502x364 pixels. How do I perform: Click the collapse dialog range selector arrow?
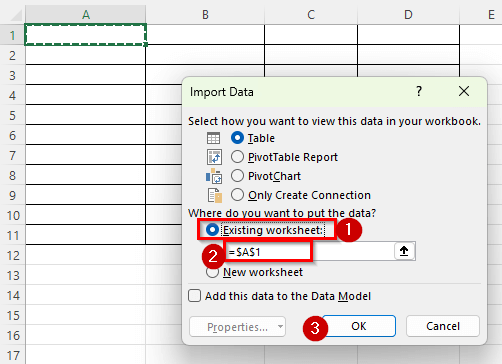(x=404, y=251)
